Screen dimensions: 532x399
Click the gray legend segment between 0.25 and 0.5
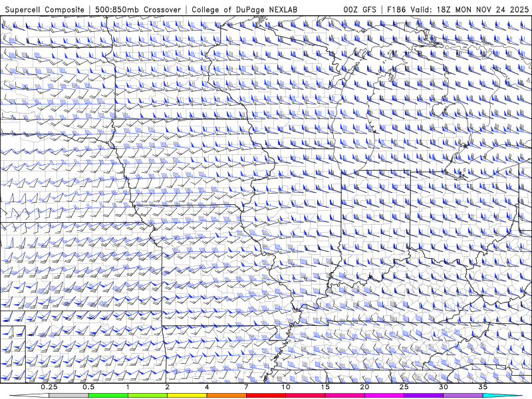click(x=68, y=396)
